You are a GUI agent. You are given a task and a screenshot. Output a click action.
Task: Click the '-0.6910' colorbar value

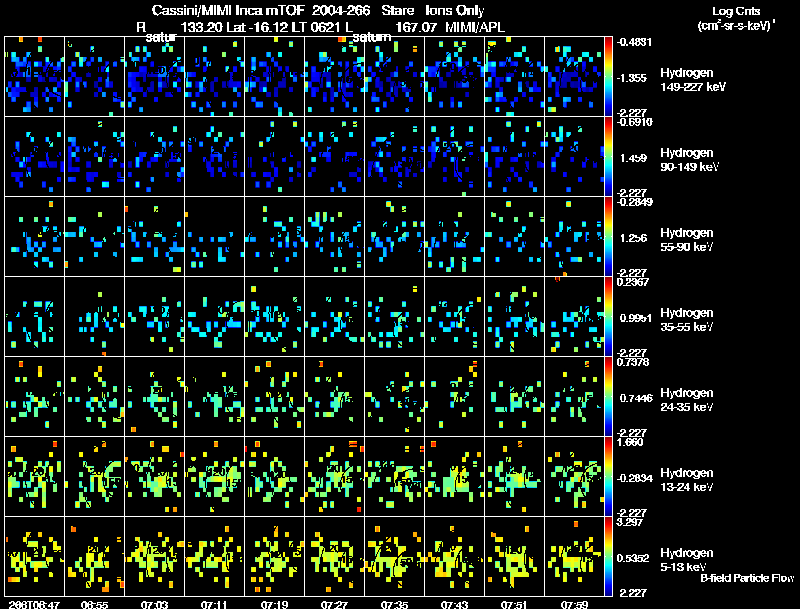[634, 122]
